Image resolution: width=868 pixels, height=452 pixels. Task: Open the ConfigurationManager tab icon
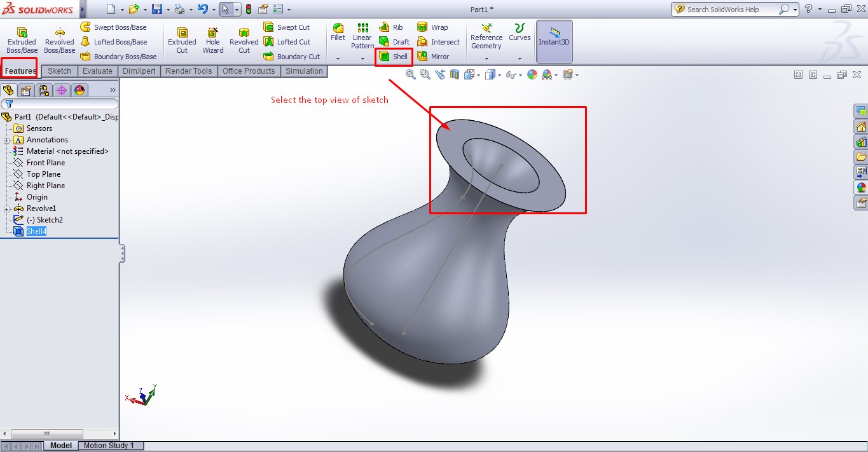[x=44, y=90]
